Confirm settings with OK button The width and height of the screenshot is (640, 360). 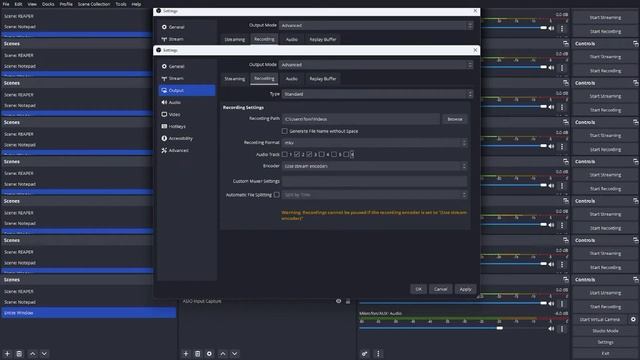tap(418, 289)
